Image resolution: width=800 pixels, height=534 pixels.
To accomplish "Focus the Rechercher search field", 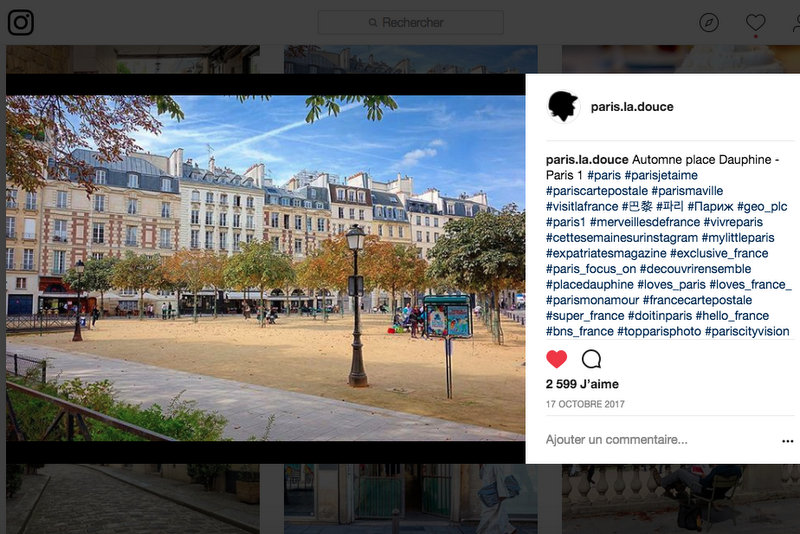I will click(410, 22).
